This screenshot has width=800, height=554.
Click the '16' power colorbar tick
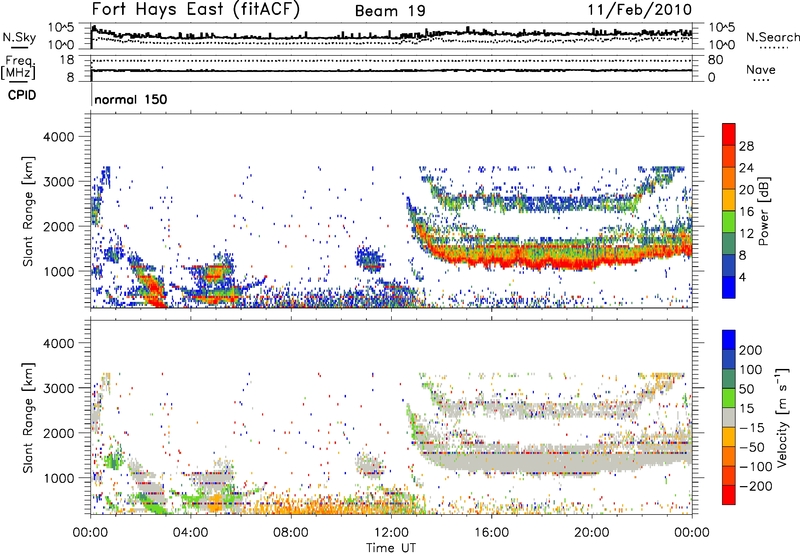pyautogui.click(x=746, y=212)
